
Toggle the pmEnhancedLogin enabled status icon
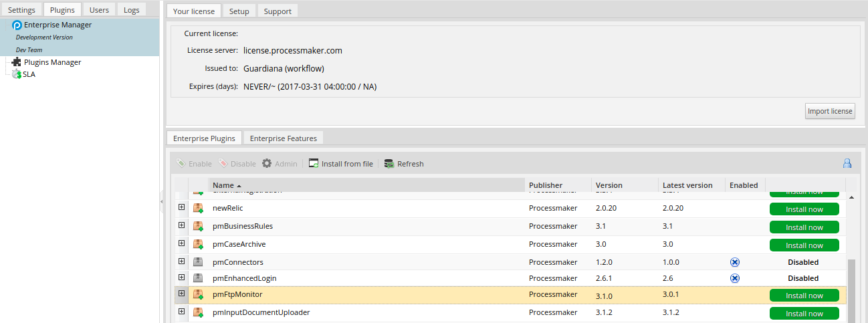735,278
